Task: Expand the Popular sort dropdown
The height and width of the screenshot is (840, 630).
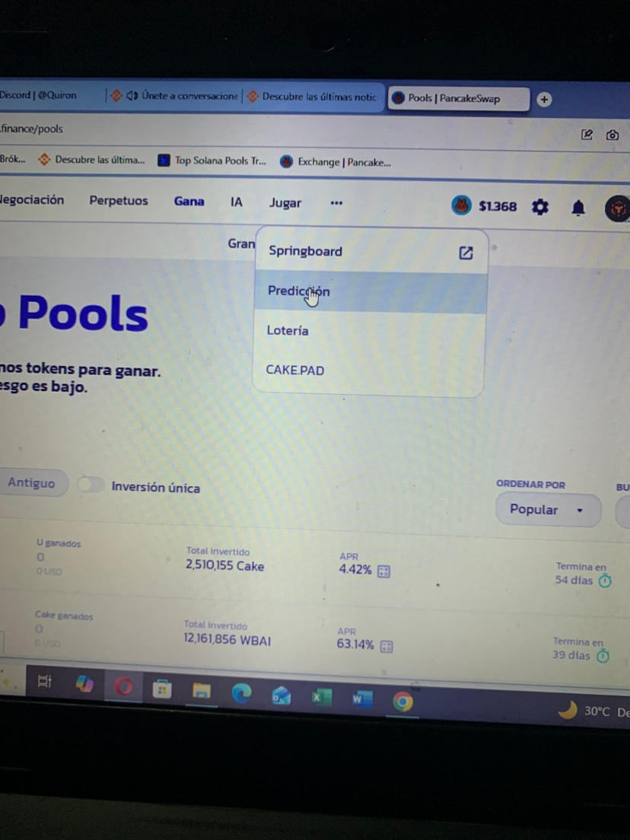Action: (548, 510)
